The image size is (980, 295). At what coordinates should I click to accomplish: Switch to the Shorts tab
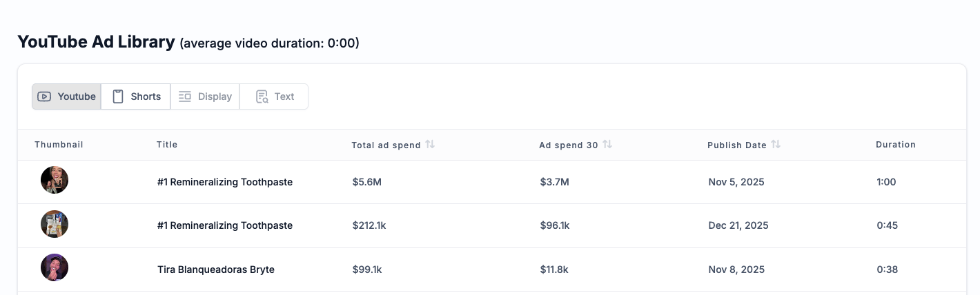136,96
